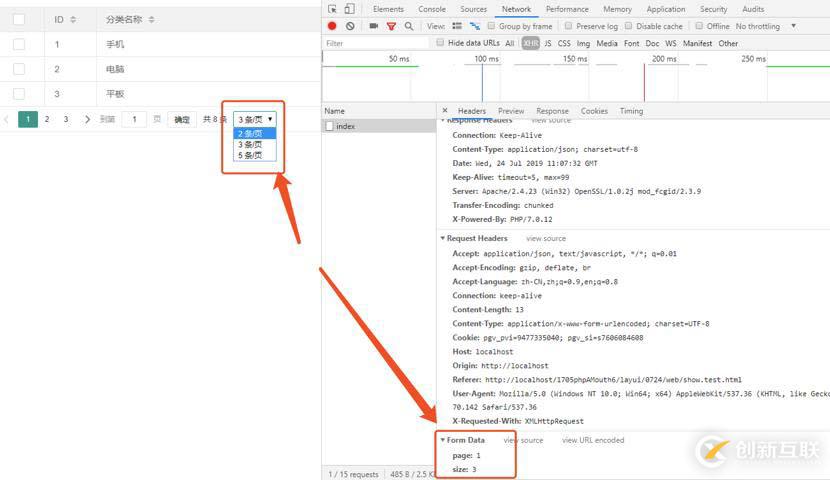Clear the network log
Image resolution: width=830 pixels, height=480 pixels.
[350, 26]
